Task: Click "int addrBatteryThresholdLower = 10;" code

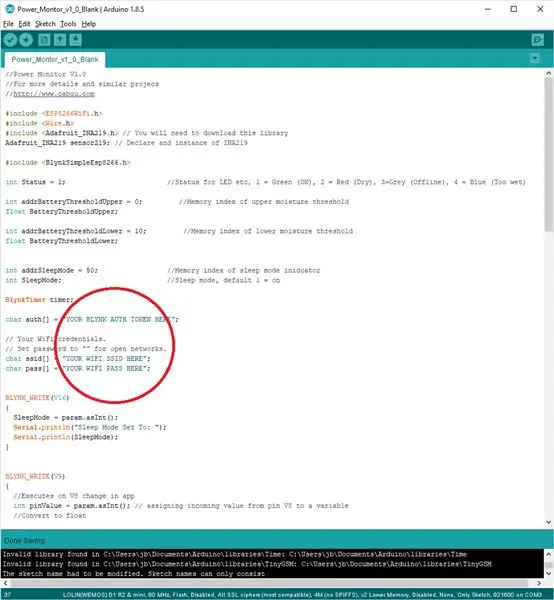Action: click(76, 231)
